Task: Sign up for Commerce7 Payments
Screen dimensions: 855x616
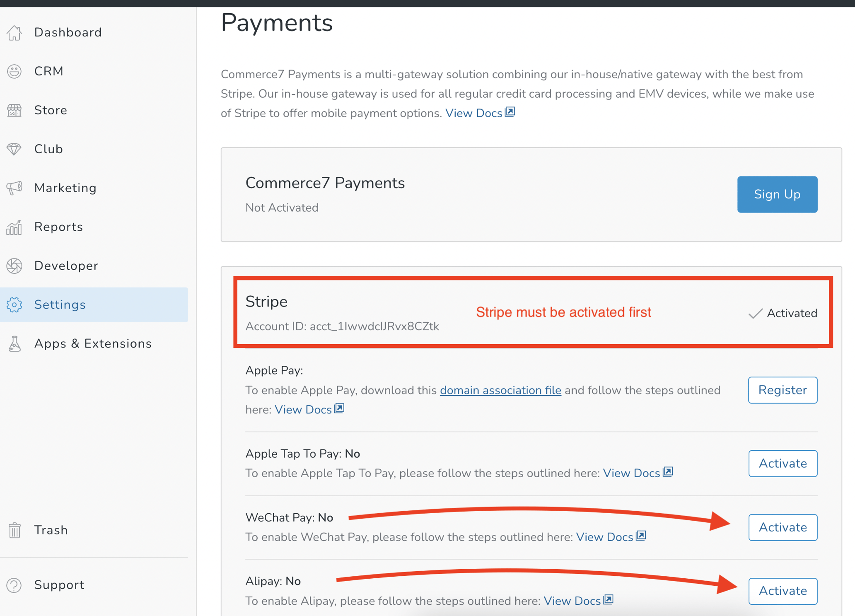Action: tap(777, 194)
